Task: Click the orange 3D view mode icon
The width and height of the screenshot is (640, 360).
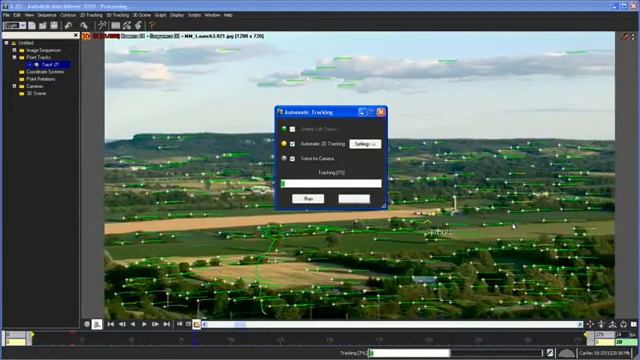Action: click(86, 36)
